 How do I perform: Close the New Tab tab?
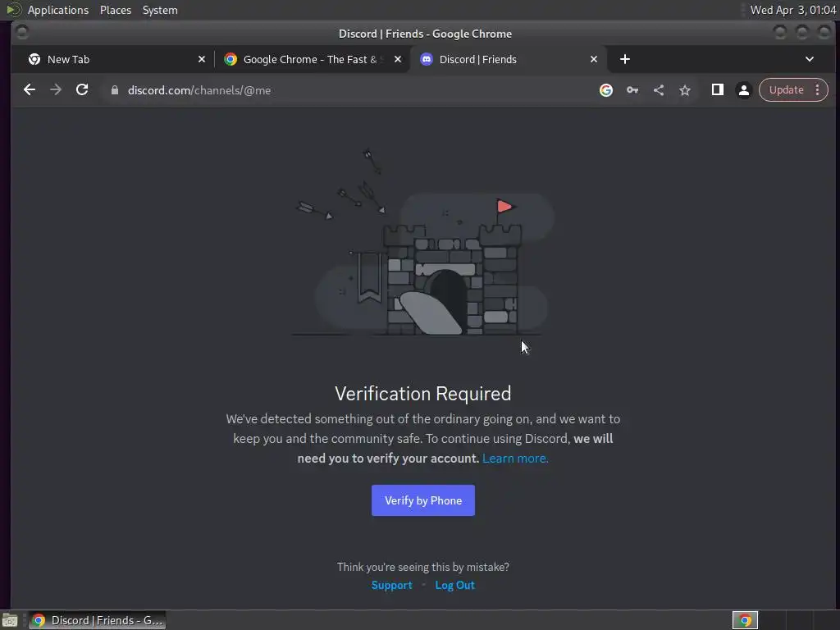pos(202,59)
